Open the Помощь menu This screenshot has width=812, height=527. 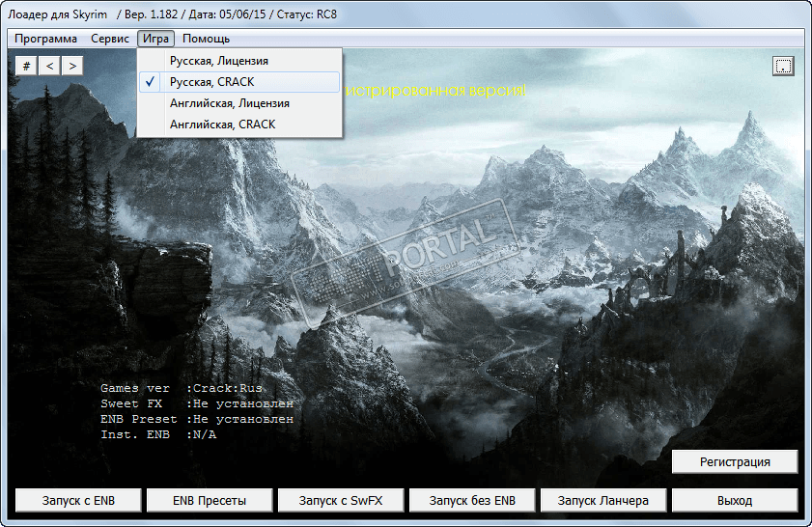[206, 39]
